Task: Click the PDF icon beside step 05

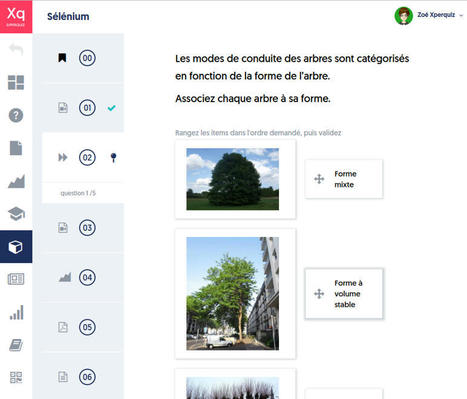Action: pyautogui.click(x=63, y=327)
